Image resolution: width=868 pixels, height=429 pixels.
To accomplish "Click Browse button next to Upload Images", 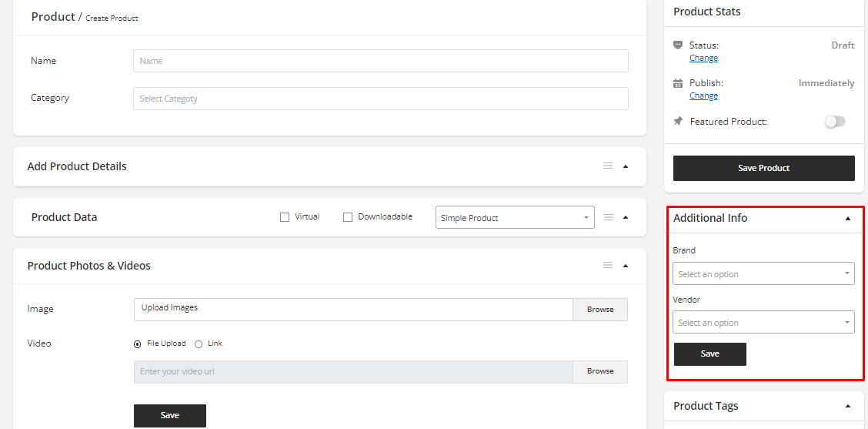I will 600,310.
